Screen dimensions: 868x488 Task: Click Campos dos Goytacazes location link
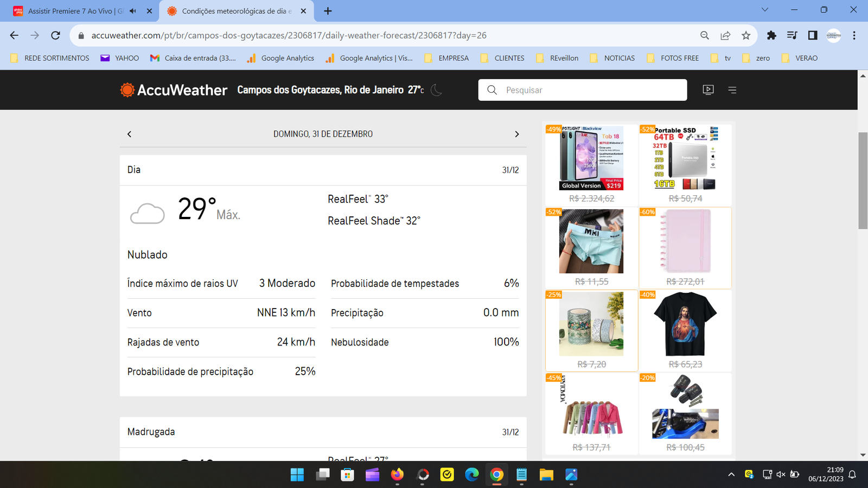[320, 90]
